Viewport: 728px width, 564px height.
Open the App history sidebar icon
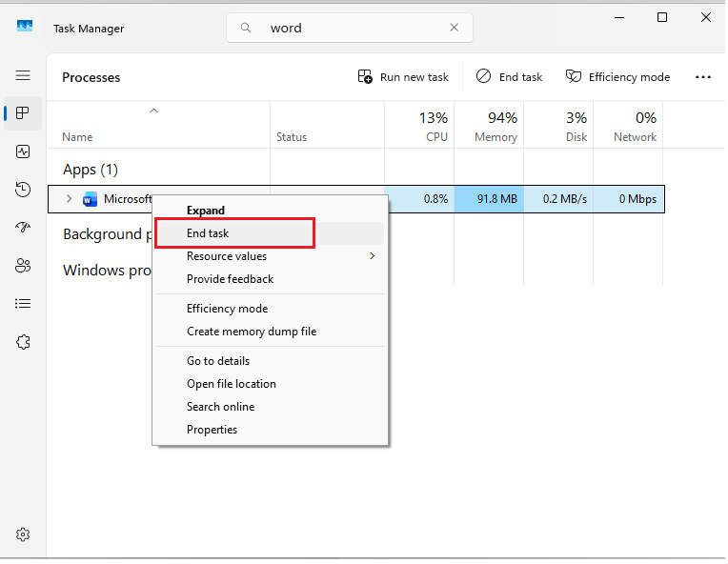(x=23, y=190)
